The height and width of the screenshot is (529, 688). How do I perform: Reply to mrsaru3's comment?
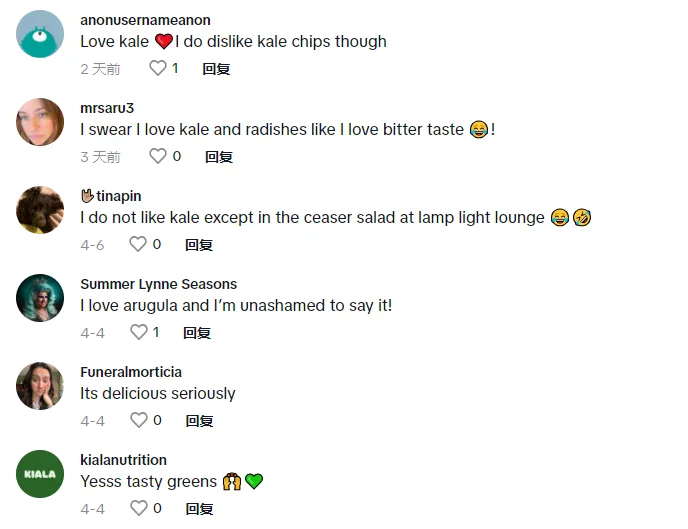click(x=219, y=157)
